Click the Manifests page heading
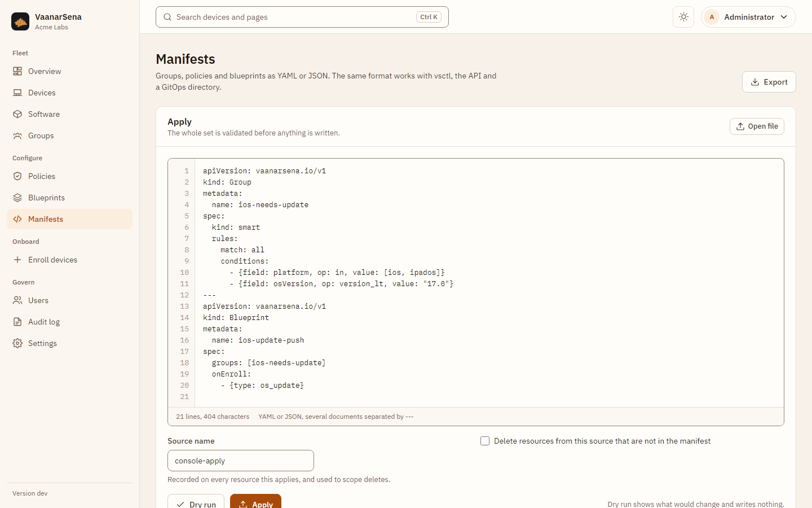 pyautogui.click(x=186, y=59)
